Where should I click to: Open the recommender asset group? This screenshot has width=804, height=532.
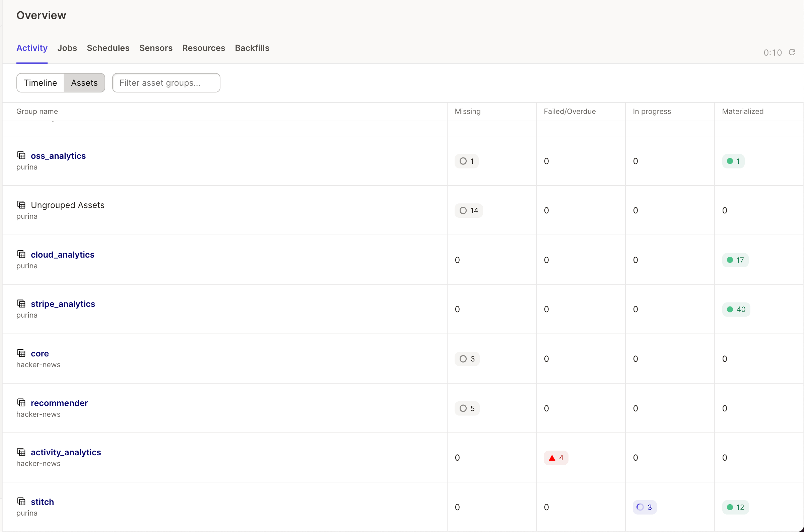[x=59, y=403]
